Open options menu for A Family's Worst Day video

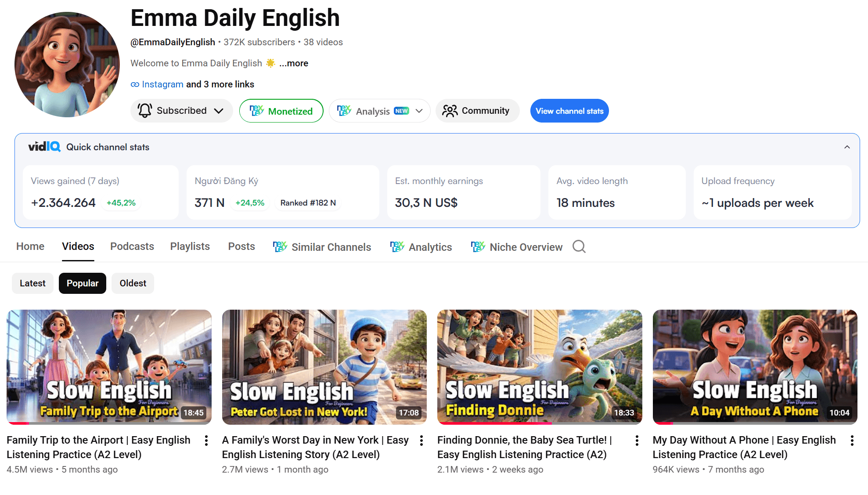(421, 441)
